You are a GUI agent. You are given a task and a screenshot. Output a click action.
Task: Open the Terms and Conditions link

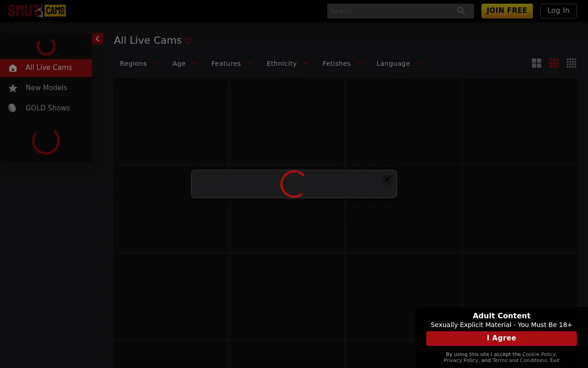point(520,361)
